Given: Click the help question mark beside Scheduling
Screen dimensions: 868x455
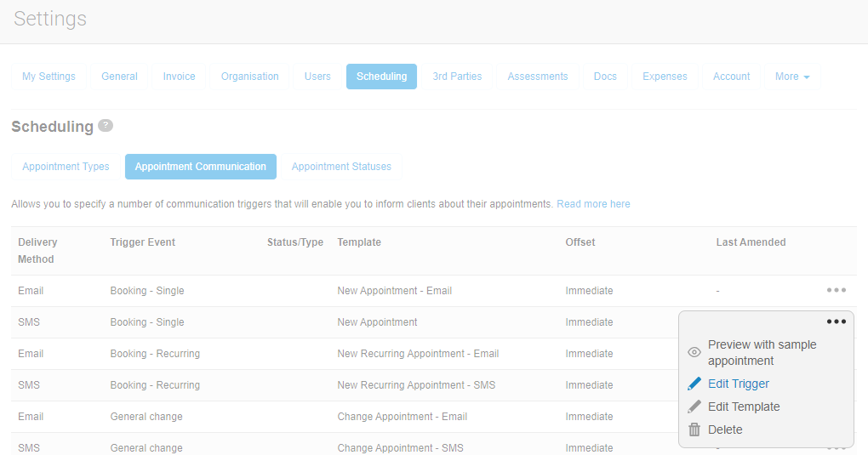Looking at the screenshot, I should [x=106, y=126].
